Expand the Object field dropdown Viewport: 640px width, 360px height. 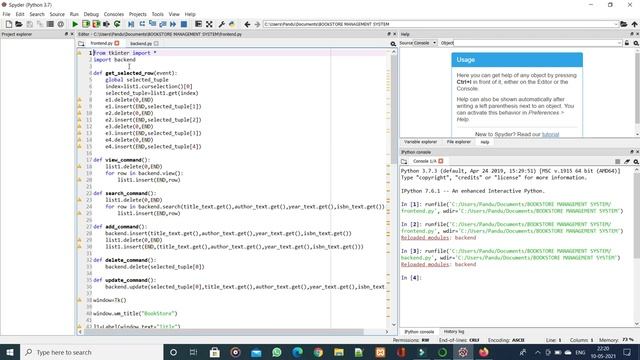[619, 43]
